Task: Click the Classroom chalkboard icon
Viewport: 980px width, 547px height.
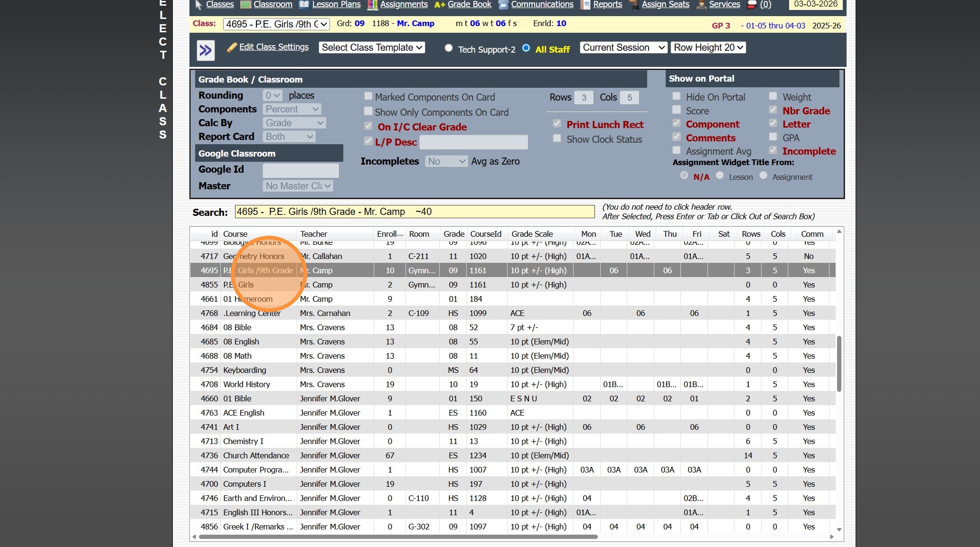Action: [x=245, y=5]
